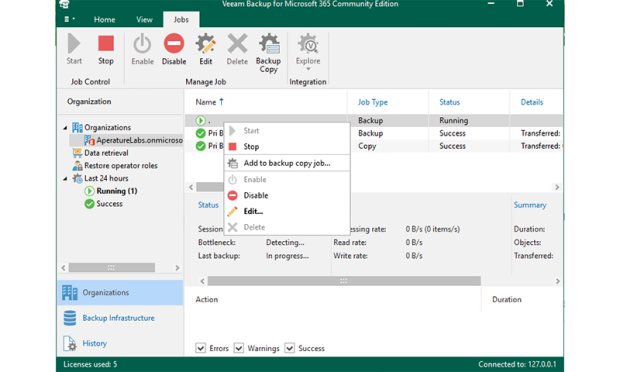Toggle the Success filter checkbox
The height and width of the screenshot is (372, 620).
(x=290, y=348)
